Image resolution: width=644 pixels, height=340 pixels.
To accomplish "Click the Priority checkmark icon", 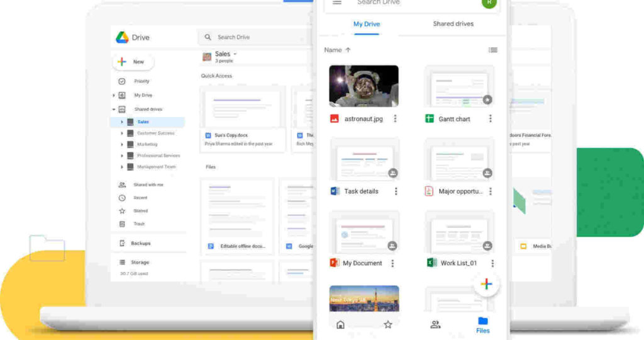I will pos(122,81).
